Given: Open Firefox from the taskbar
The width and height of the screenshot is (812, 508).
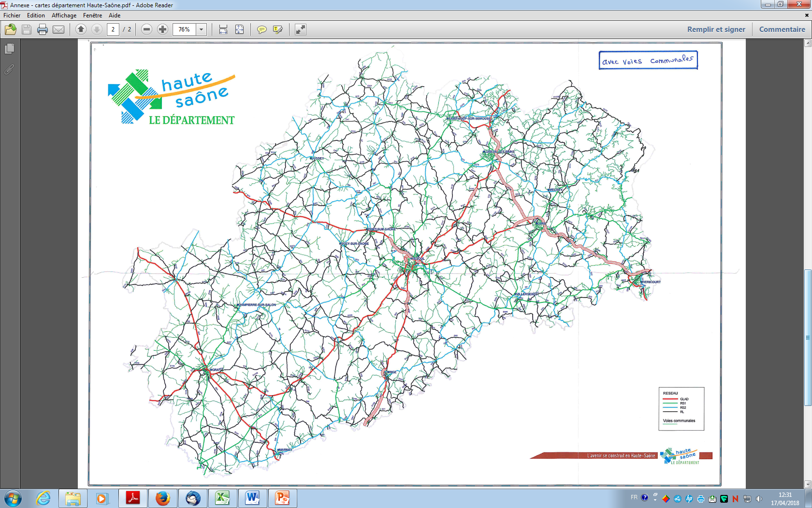Looking at the screenshot, I should click(x=163, y=498).
